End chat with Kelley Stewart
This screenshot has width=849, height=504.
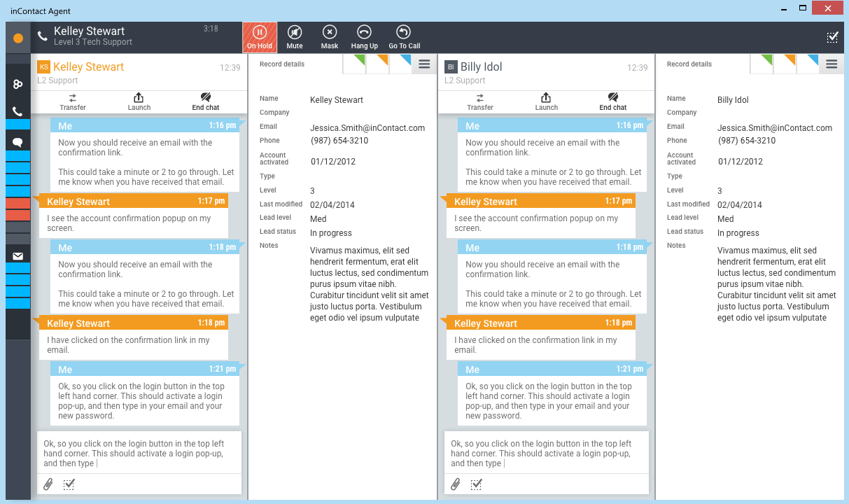(x=205, y=101)
